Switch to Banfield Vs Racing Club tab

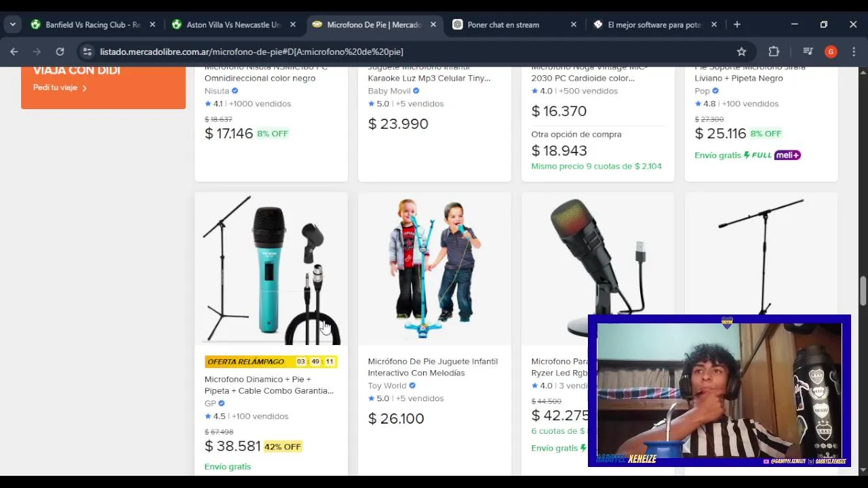[x=92, y=24]
